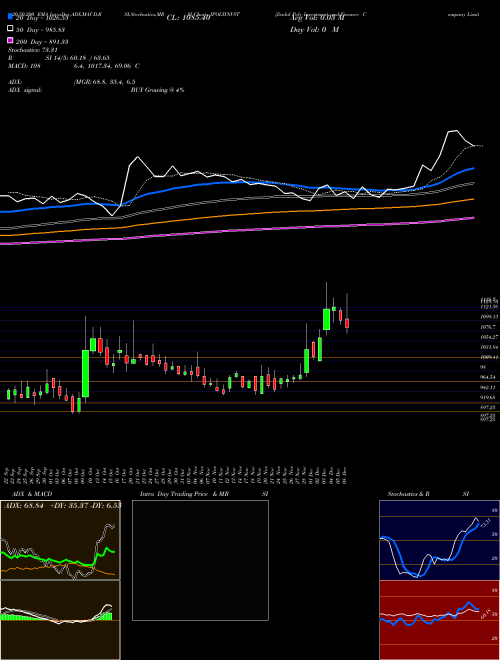
Task: Click the 'Day Vol: 0 M' label
Action: point(314,30)
